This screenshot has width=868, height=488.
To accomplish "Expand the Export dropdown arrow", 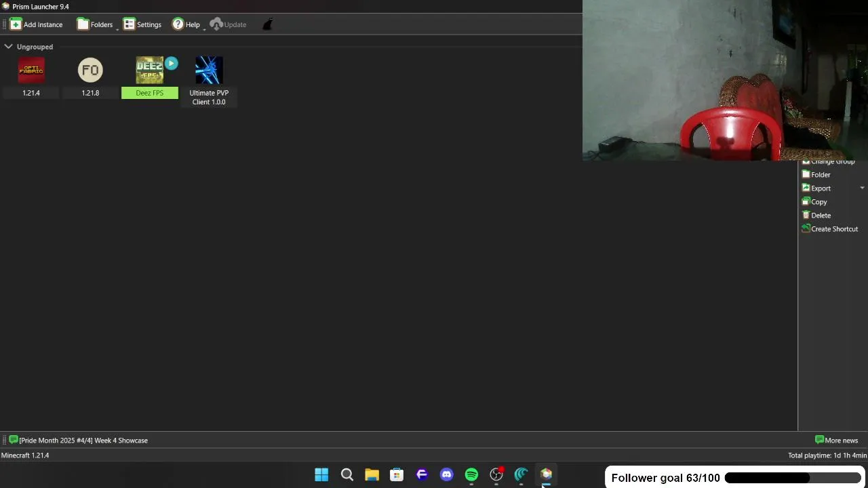I will (862, 188).
